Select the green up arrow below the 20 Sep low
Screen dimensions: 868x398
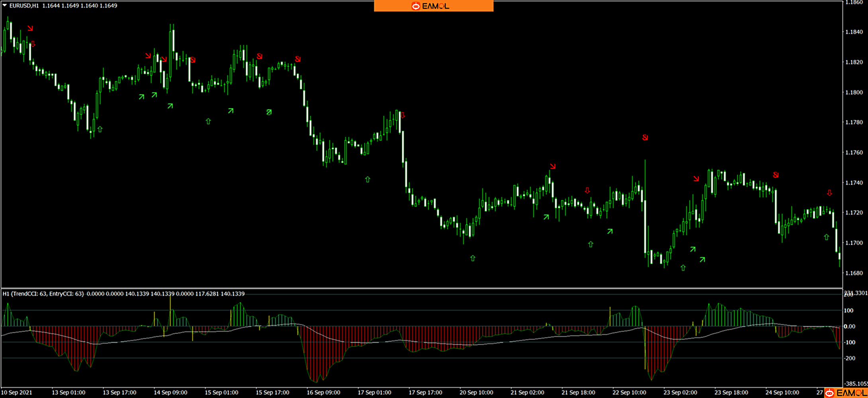tap(472, 258)
